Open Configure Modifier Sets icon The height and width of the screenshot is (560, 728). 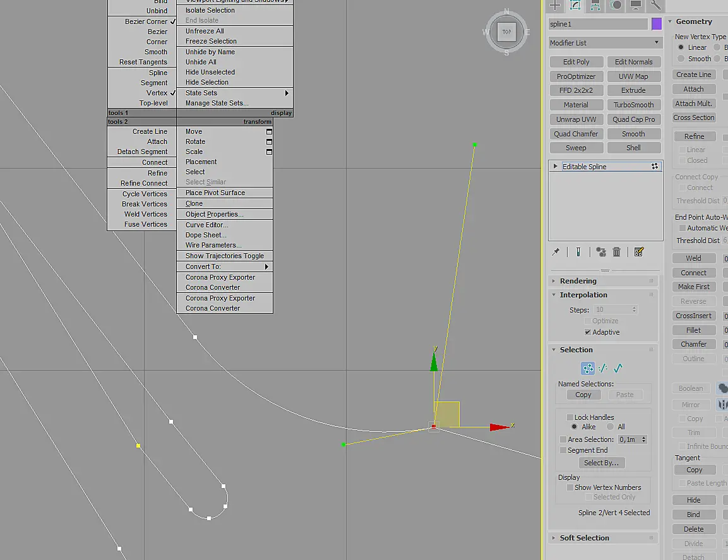pos(639,252)
